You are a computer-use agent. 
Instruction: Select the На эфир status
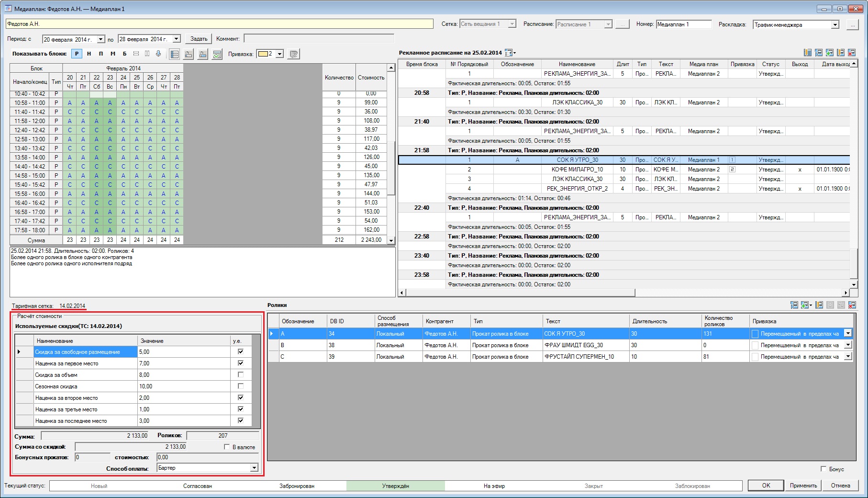tap(494, 486)
